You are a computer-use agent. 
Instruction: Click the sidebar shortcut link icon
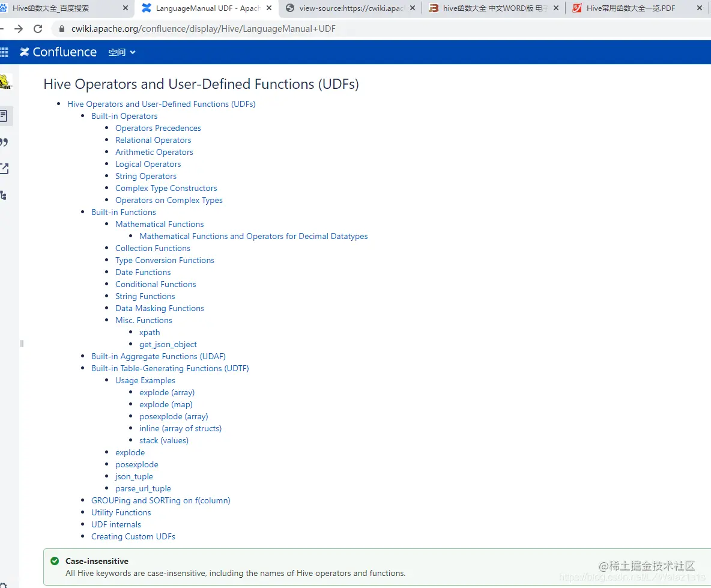(x=4, y=169)
